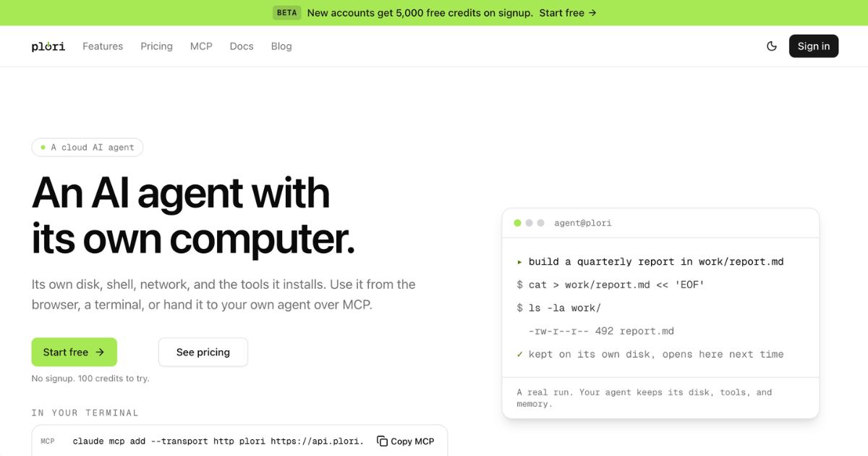This screenshot has height=456, width=868.
Task: Click the cat > work/report.md command line
Action: tap(610, 285)
